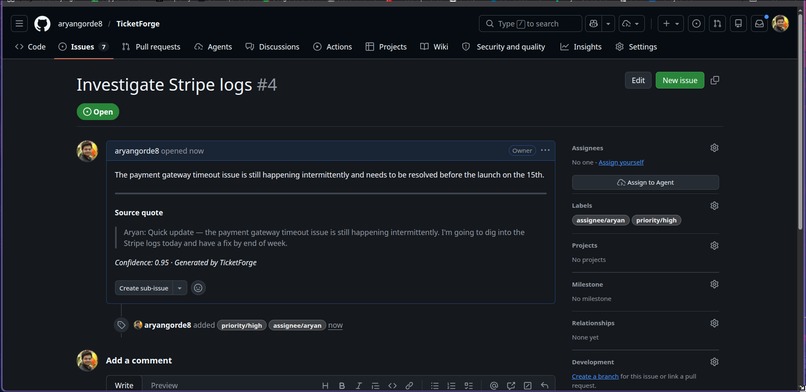The image size is (806, 392).
Task: Click assignee/aryan label in timeline event
Action: [x=297, y=325]
